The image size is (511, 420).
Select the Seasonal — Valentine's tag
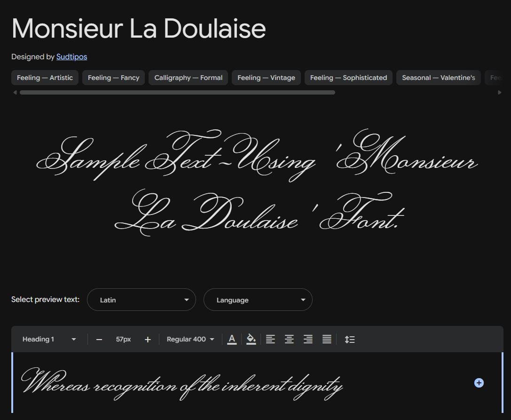[438, 78]
